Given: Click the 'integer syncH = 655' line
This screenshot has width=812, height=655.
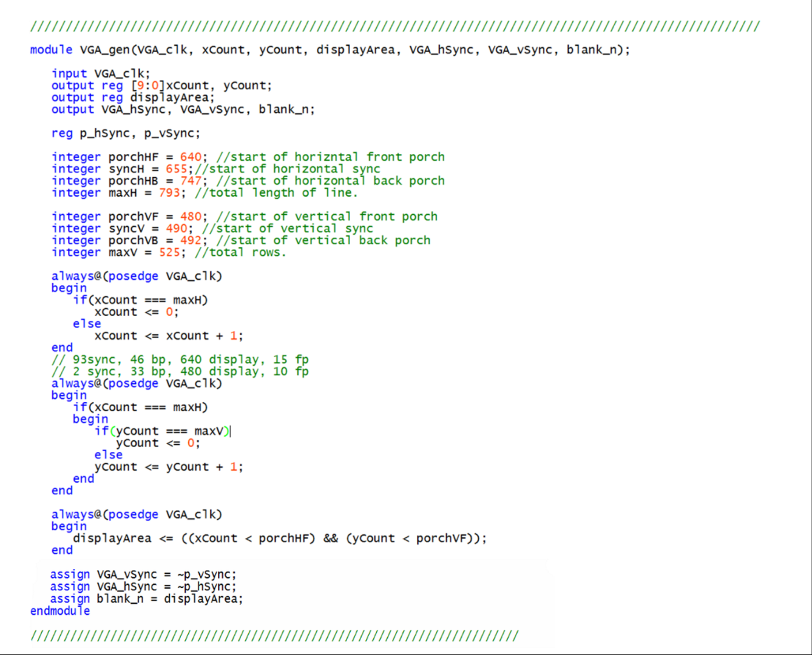Looking at the screenshot, I should click(216, 169).
